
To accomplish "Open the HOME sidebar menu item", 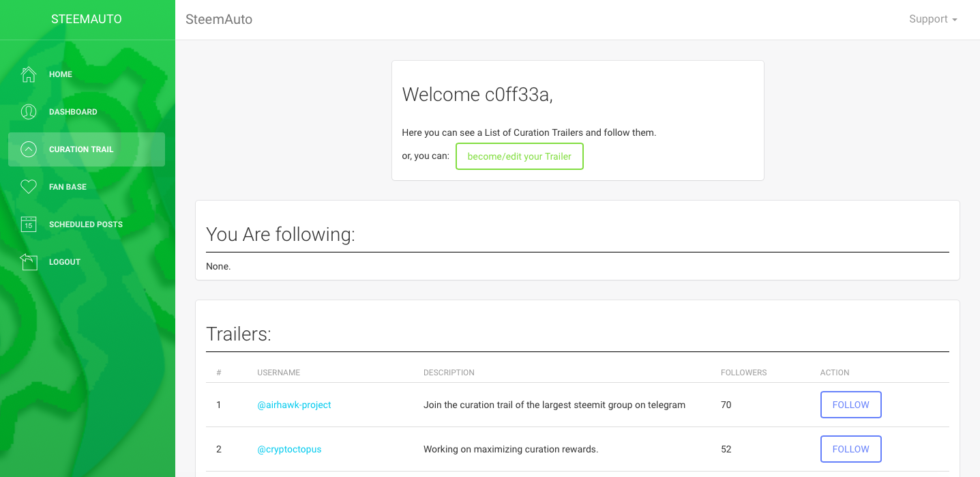I will pos(87,74).
